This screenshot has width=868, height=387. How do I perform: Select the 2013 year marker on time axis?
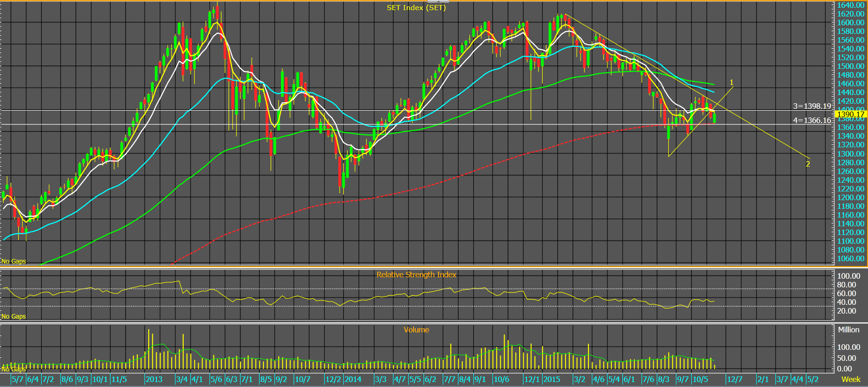tap(154, 379)
